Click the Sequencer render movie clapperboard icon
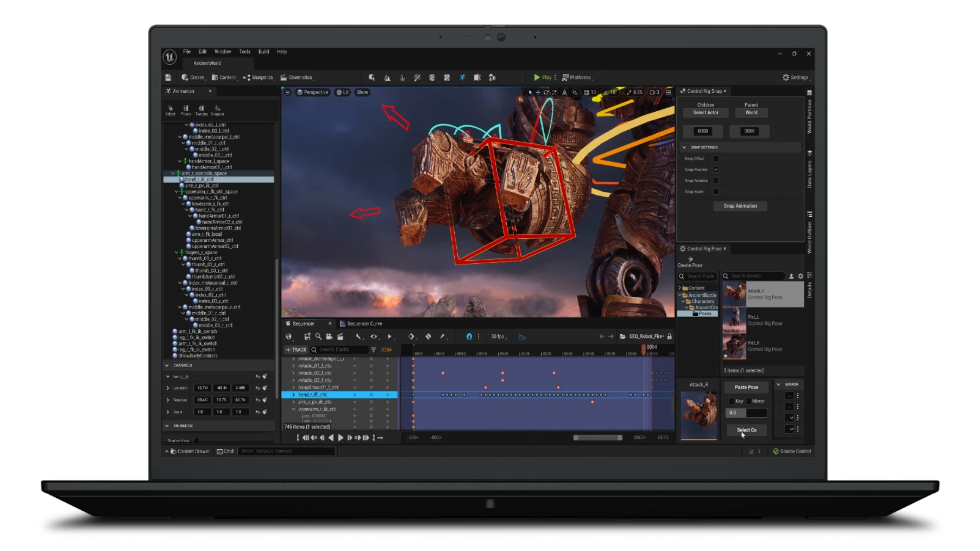The height and width of the screenshot is (551, 980). (340, 337)
